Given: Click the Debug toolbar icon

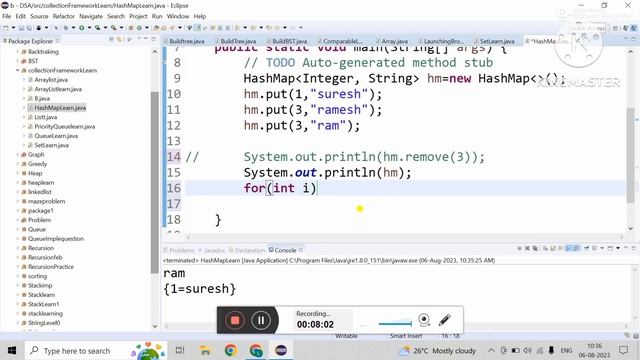Looking at the screenshot, I should pyautogui.click(x=65, y=28).
